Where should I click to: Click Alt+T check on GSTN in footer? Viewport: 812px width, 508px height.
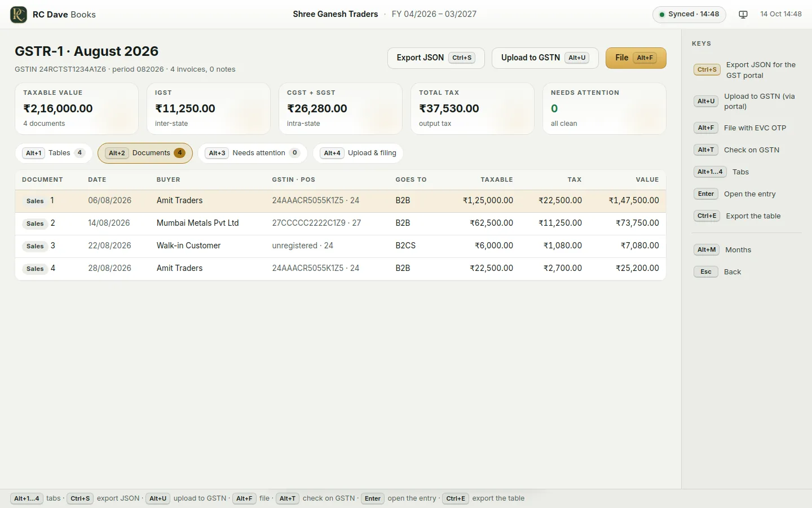pos(316,498)
